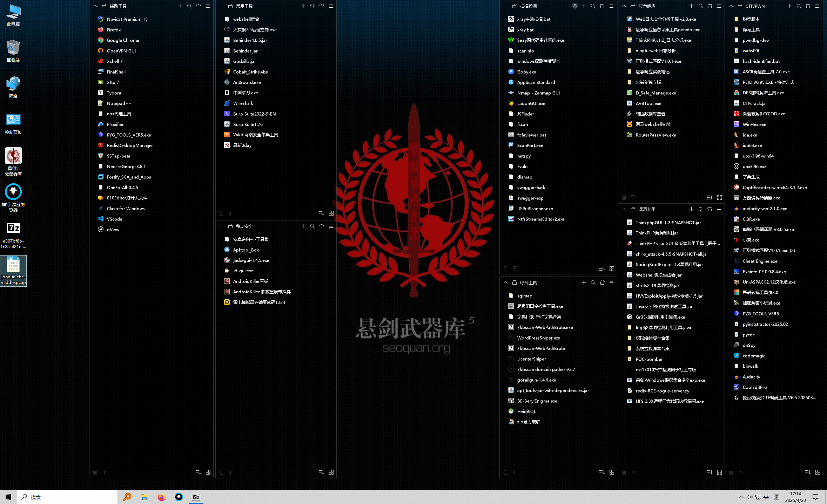The image size is (827, 504).
Task: Collapse the 漏洞利用 panel chevron
Action: (x=624, y=209)
